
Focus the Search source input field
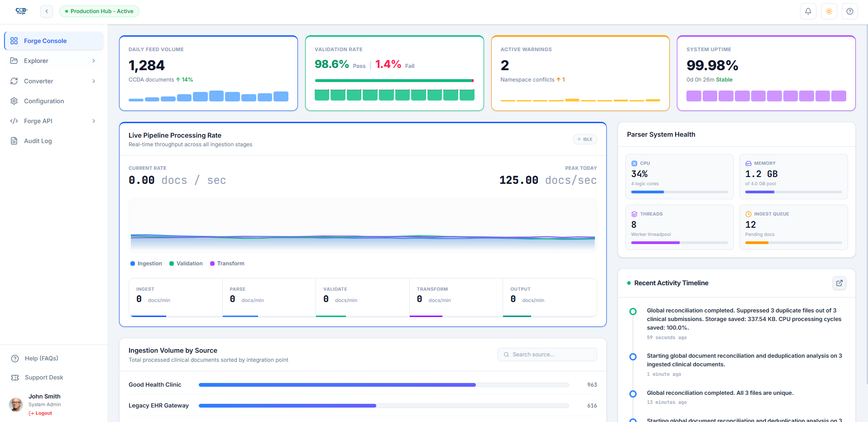click(x=547, y=355)
